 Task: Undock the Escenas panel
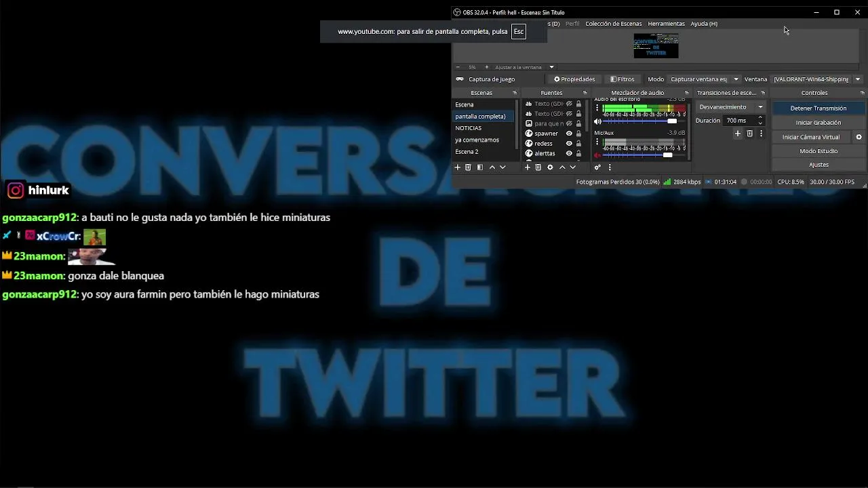point(515,93)
